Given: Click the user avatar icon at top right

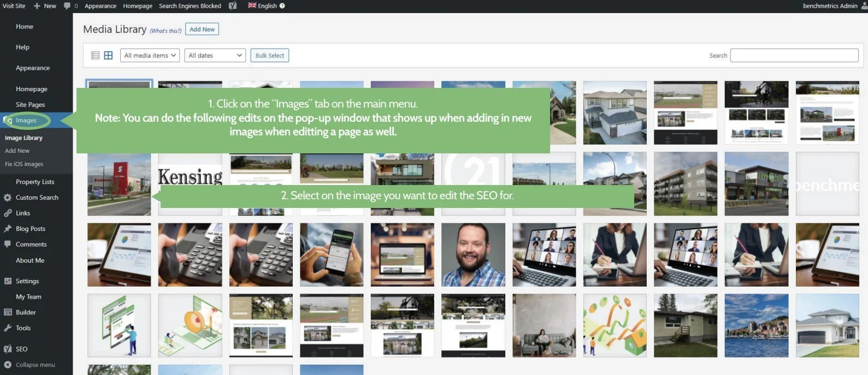Looking at the screenshot, I should [864, 5].
